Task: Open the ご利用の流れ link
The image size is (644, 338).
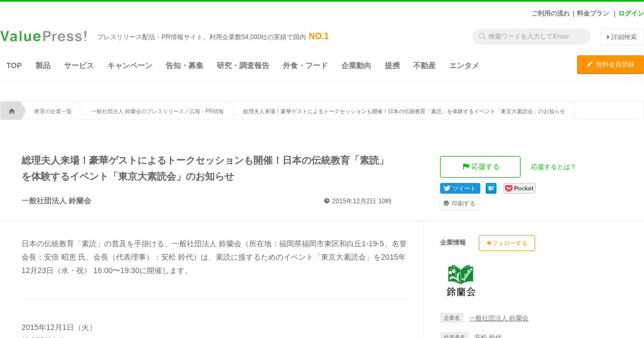Action: point(551,13)
